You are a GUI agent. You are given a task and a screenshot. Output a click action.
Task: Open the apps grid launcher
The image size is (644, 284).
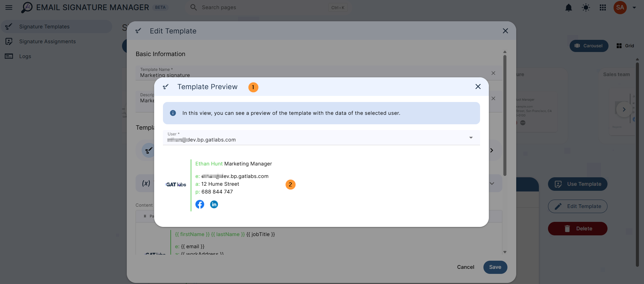603,7
